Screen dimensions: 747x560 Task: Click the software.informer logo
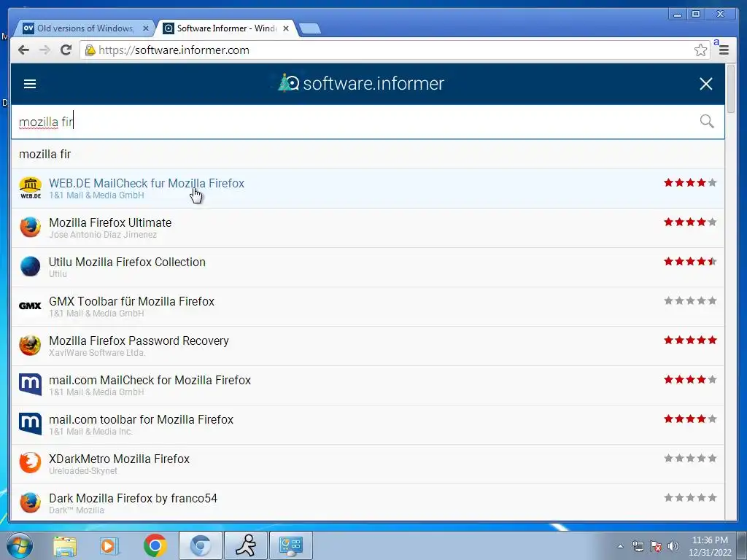(x=361, y=83)
